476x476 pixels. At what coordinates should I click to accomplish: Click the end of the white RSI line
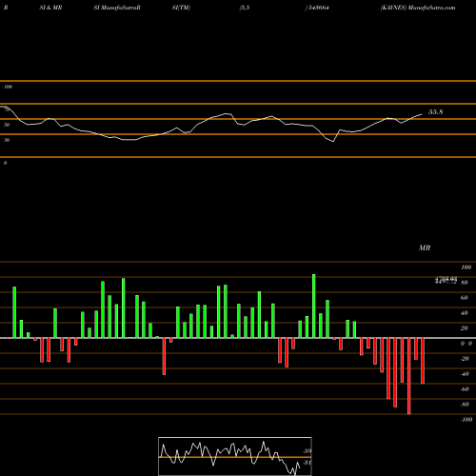(x=422, y=114)
